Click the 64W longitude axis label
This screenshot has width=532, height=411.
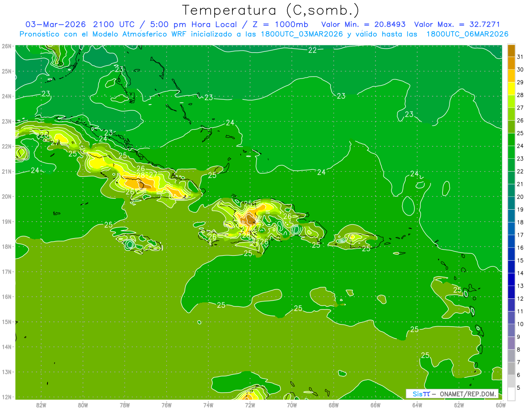pyautogui.click(x=417, y=405)
